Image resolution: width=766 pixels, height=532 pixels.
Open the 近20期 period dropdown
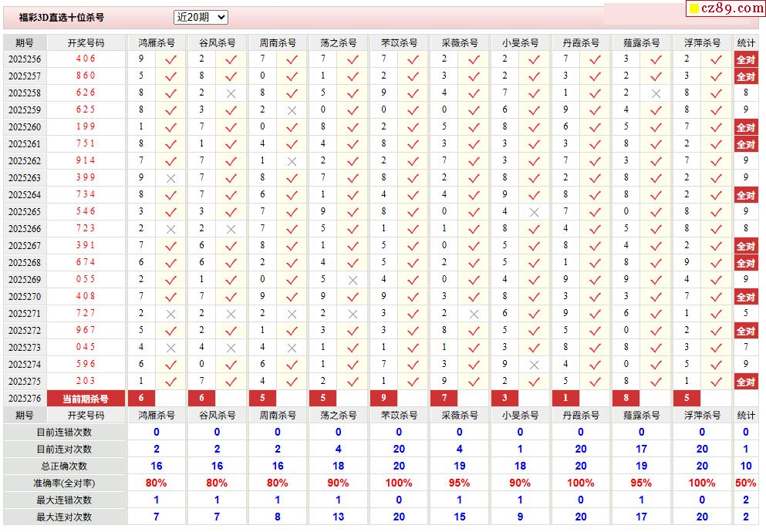tap(201, 17)
